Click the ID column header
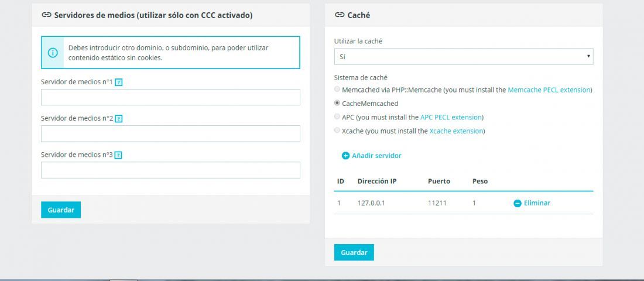Image resolution: width=644 pixels, height=281 pixels. point(341,181)
